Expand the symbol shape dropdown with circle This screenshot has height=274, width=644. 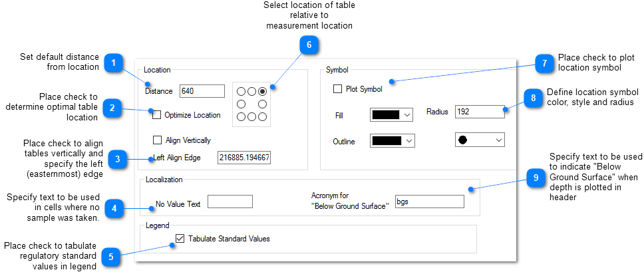pos(480,140)
